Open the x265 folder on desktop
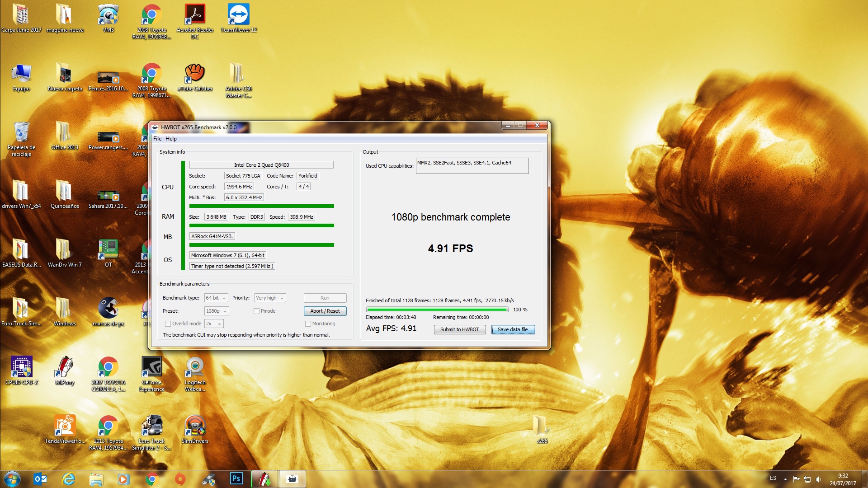Image resolution: width=868 pixels, height=488 pixels. [x=542, y=430]
